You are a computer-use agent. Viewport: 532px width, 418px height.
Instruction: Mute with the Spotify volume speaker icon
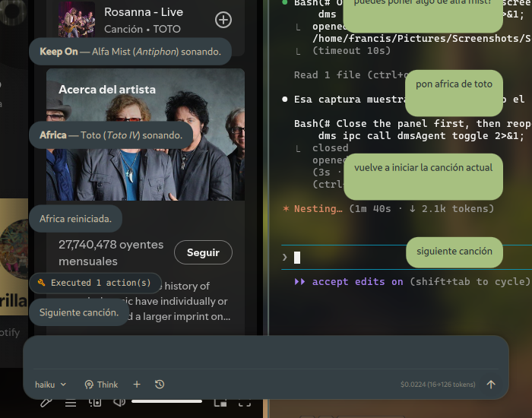tap(119, 402)
